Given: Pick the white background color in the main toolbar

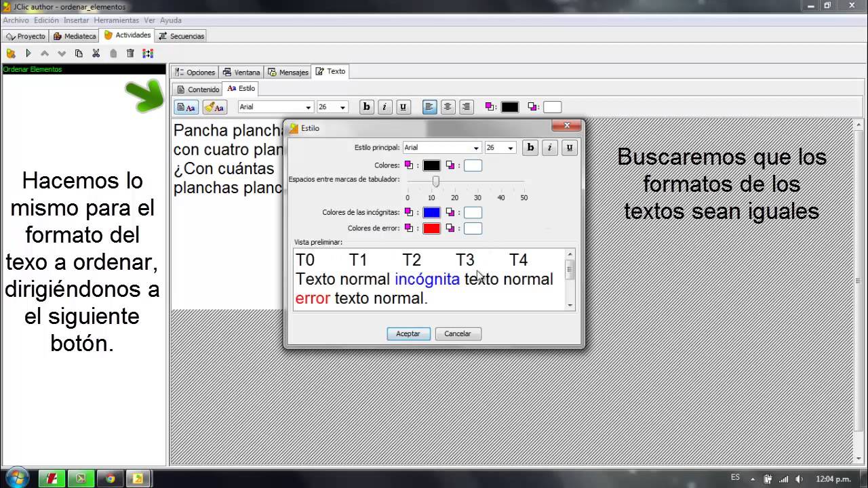Looking at the screenshot, I should coord(552,107).
